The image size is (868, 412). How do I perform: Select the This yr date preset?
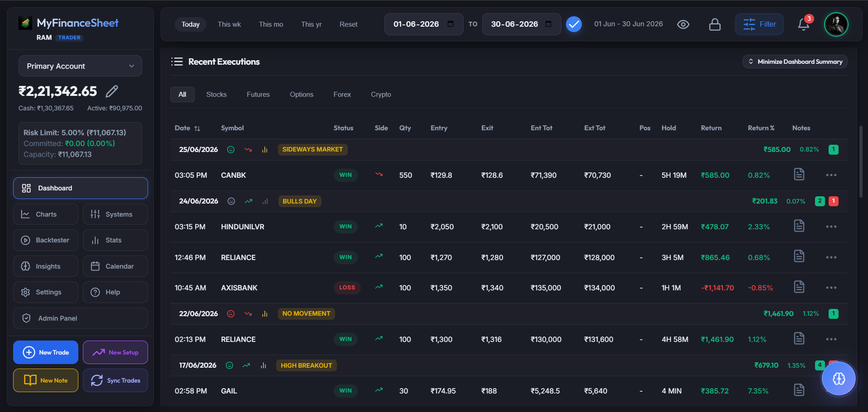[x=312, y=24]
